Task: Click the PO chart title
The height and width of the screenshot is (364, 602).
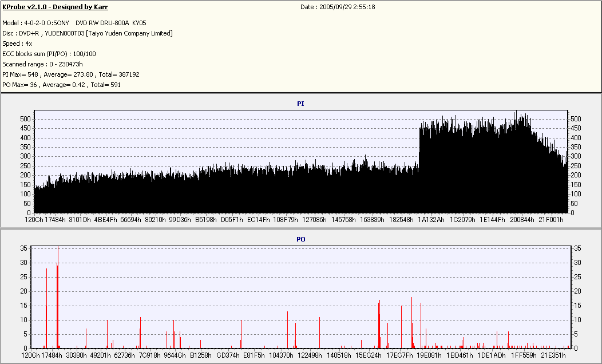Action: tap(300, 239)
